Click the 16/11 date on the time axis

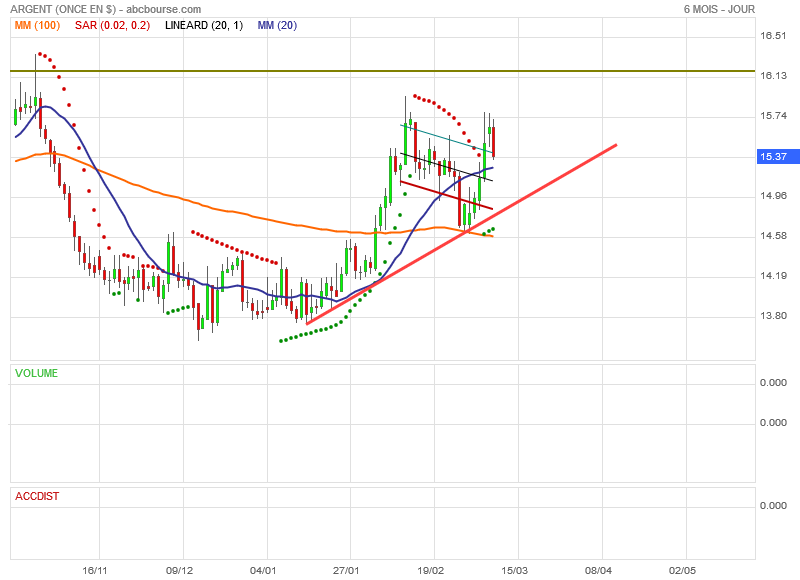click(95, 570)
